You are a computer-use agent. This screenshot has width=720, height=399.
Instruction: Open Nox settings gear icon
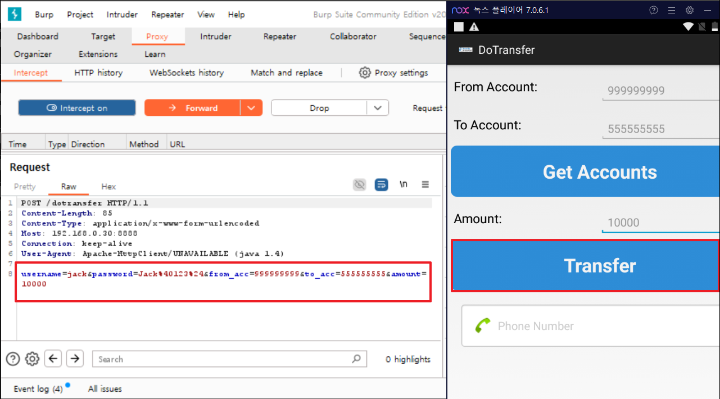tap(690, 10)
